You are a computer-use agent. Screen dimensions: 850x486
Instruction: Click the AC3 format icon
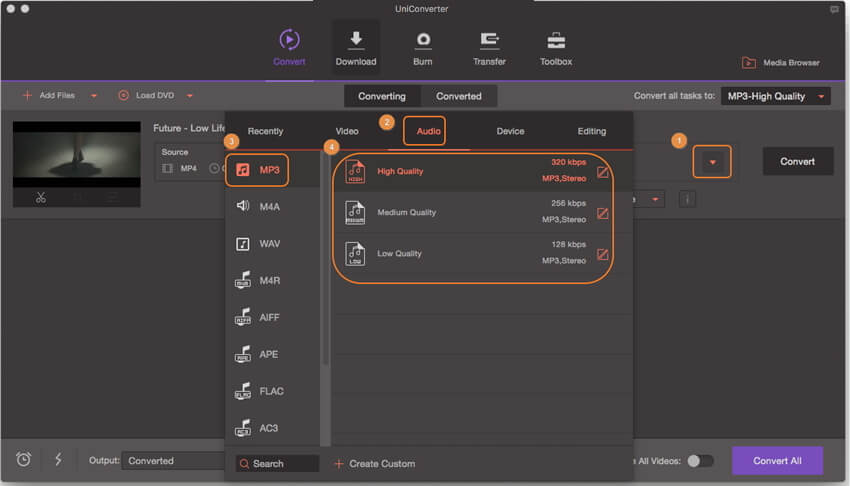[242, 427]
